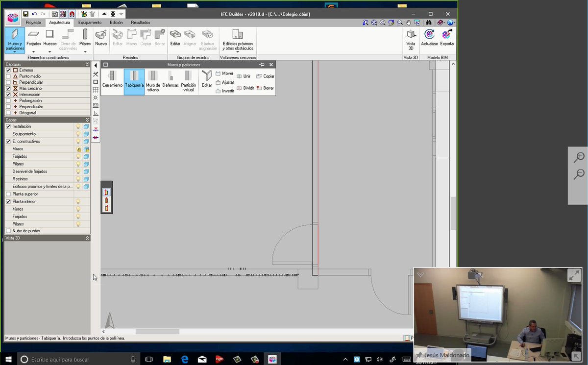
Task: Click the Mover wall button
Action: click(x=224, y=73)
